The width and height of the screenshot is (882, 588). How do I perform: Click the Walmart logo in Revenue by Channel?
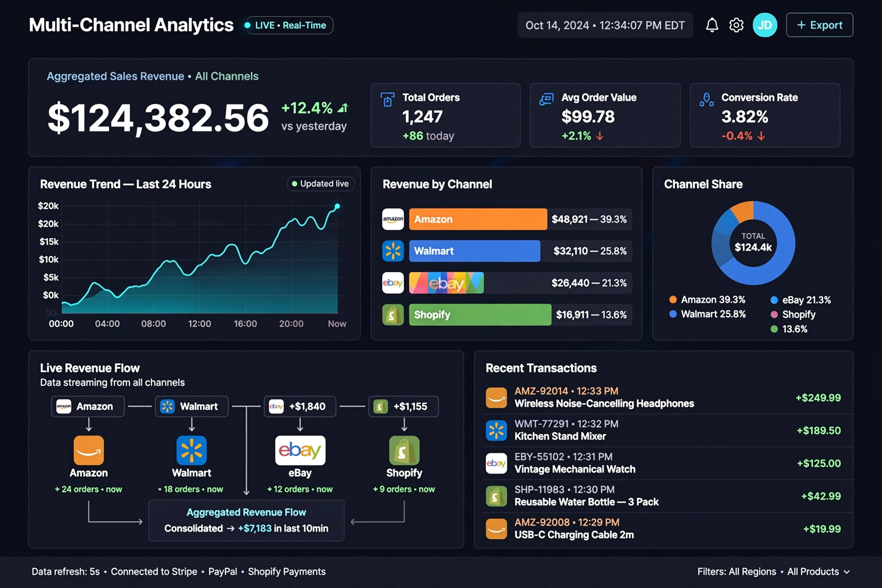coord(393,251)
